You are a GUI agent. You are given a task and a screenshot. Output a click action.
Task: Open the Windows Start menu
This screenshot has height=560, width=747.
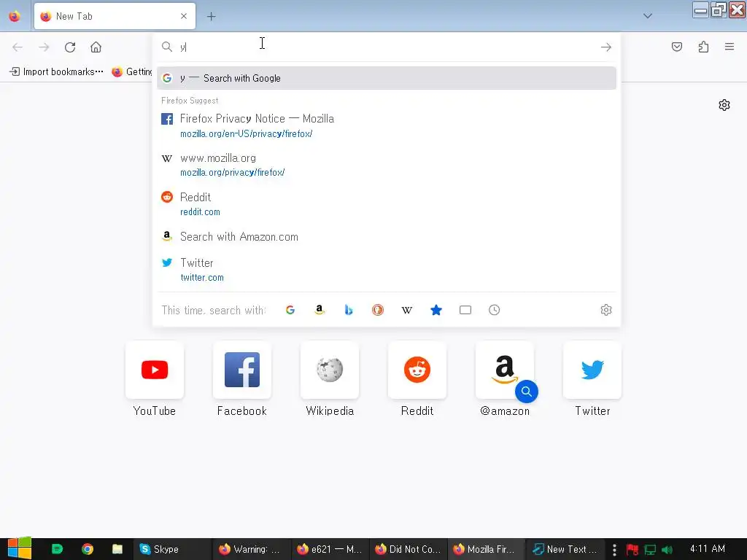point(19,548)
